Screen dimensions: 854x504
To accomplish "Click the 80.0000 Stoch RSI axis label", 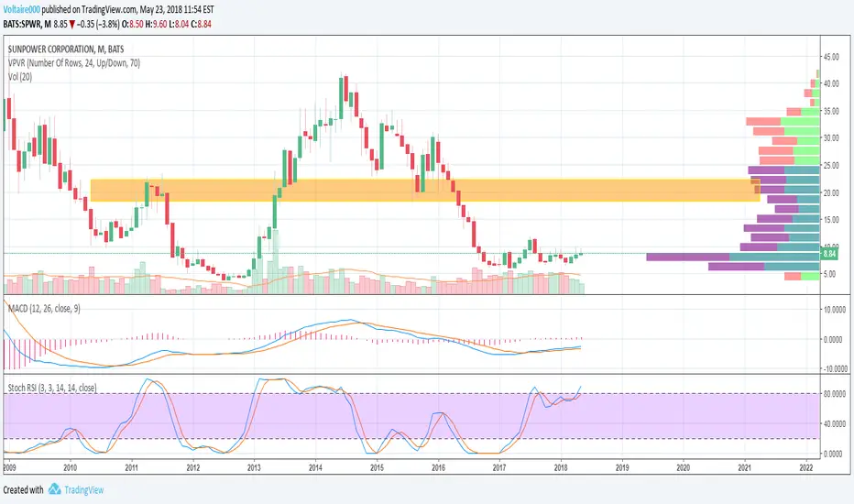I will coord(835,393).
